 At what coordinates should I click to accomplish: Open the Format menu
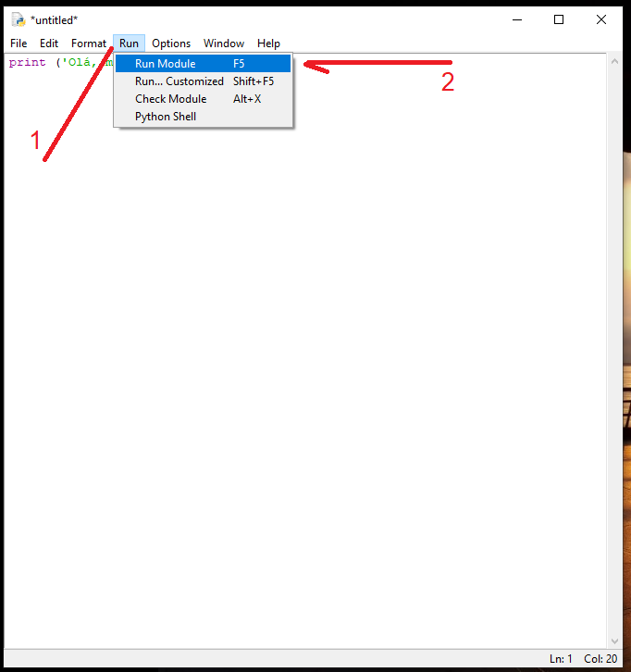[x=89, y=44]
